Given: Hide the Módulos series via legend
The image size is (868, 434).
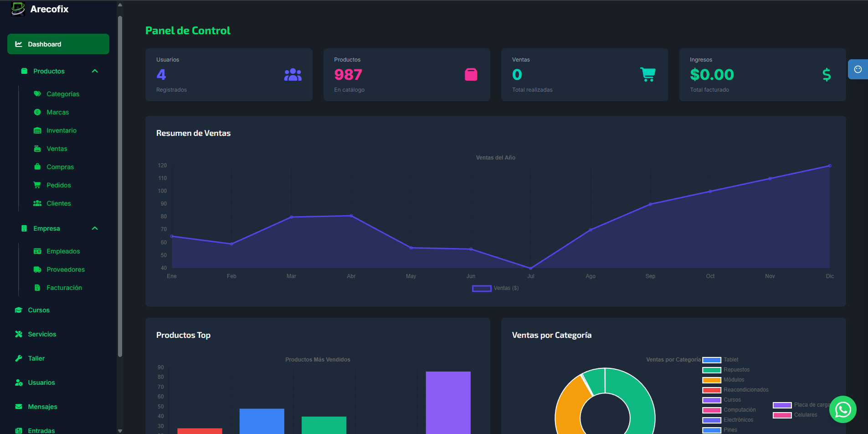Looking at the screenshot, I should tap(733, 380).
